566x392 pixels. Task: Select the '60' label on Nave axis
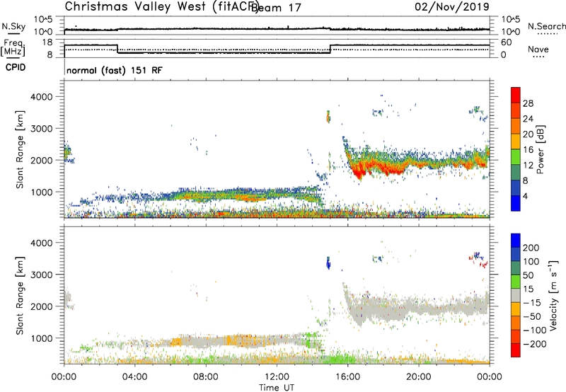point(507,42)
